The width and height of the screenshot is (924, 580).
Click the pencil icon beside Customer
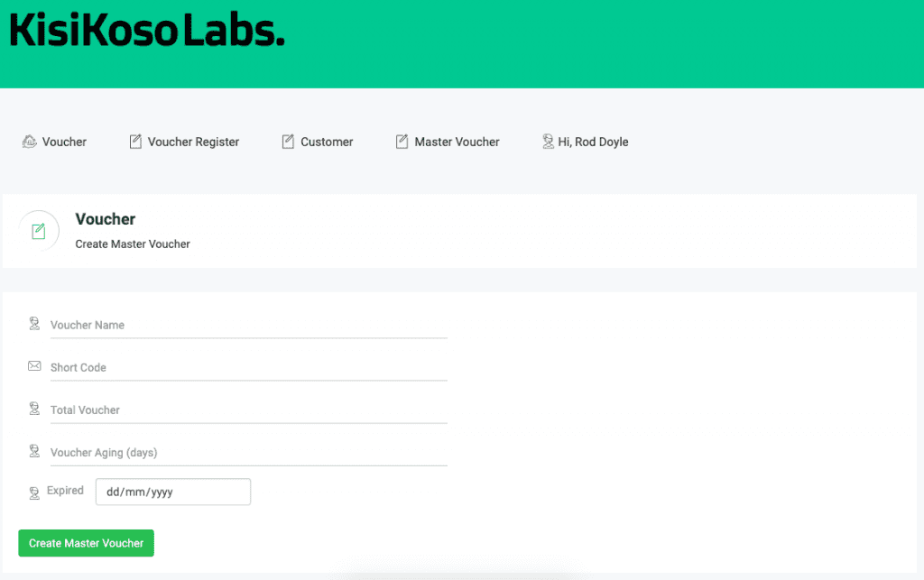[288, 142]
